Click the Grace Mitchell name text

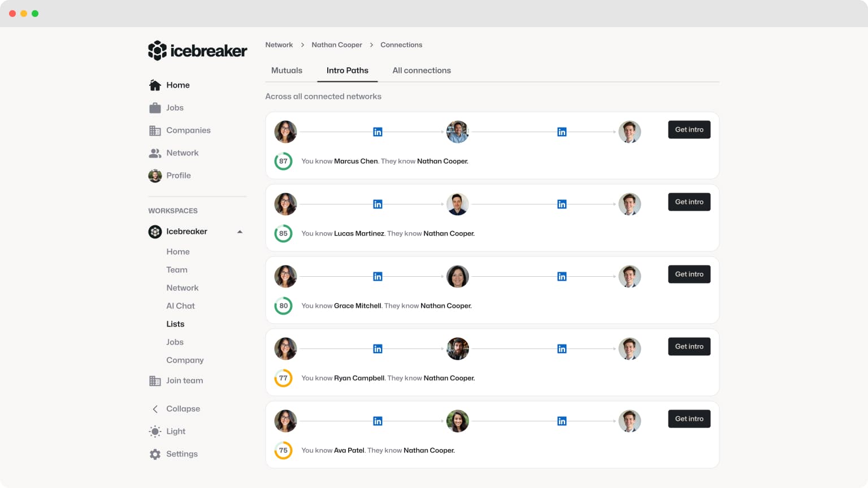[x=358, y=306]
